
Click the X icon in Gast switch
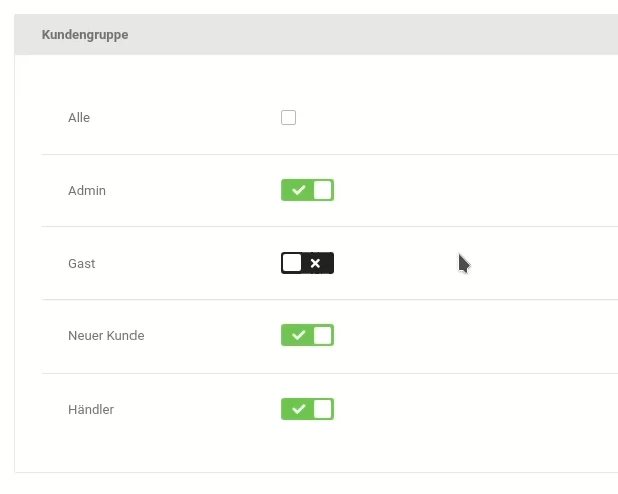tap(315, 263)
